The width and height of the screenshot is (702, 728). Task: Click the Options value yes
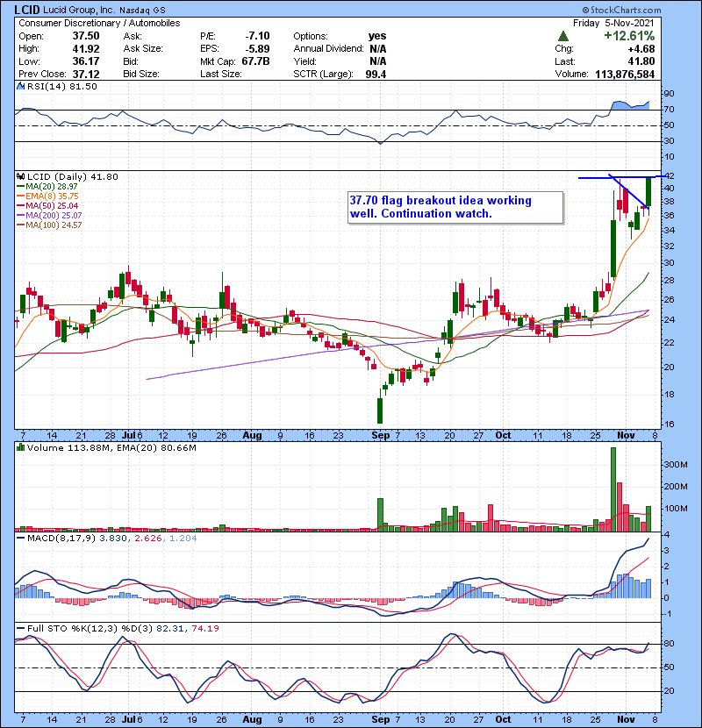[x=376, y=36]
